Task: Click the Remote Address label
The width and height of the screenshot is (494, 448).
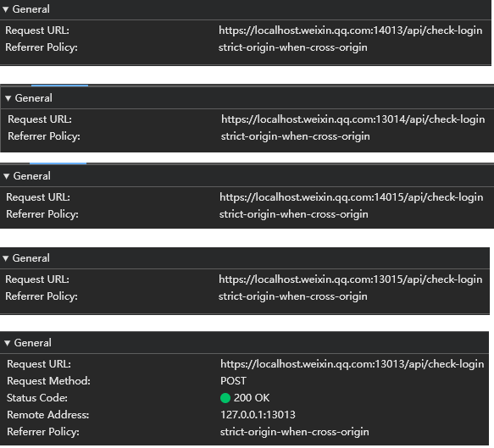Action: [48, 415]
